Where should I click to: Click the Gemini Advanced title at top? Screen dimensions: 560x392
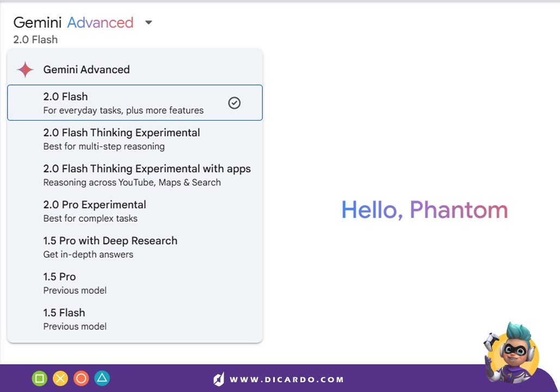point(73,22)
